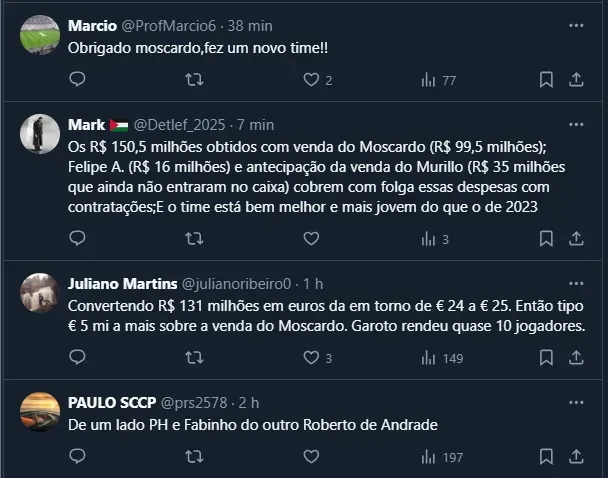
Task: Open more options on Marcio's tweet
Action: point(576,24)
